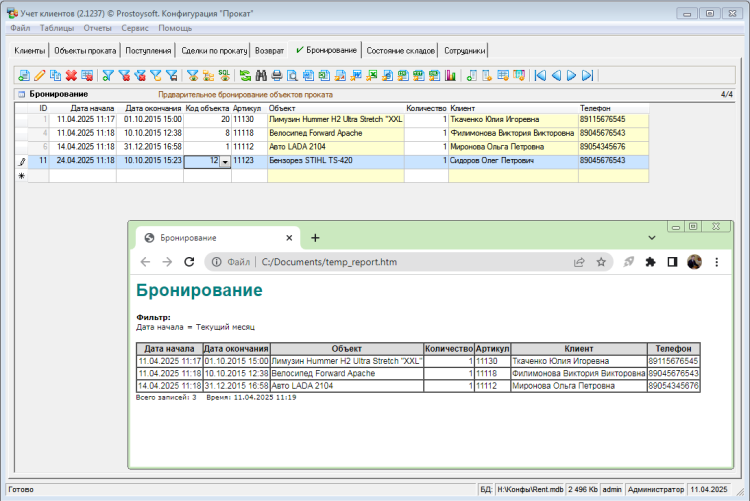Reload the report page in browser

(x=188, y=262)
